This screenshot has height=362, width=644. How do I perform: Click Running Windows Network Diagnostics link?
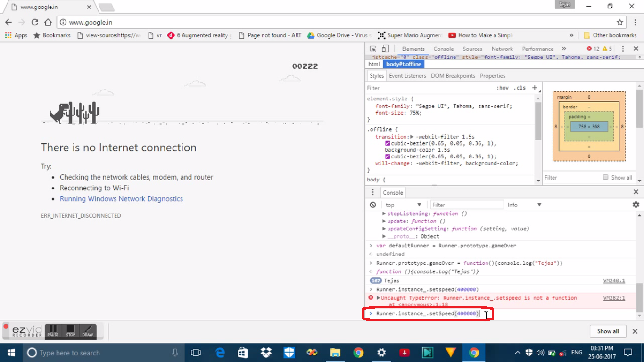tap(121, 199)
